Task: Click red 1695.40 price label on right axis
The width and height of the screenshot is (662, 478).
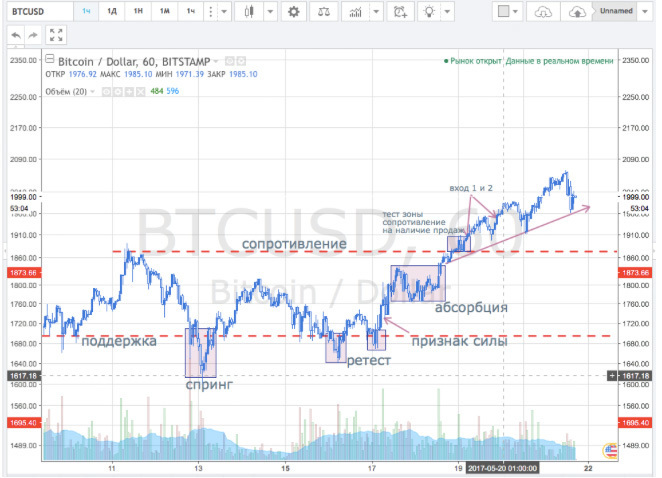Action: point(635,422)
